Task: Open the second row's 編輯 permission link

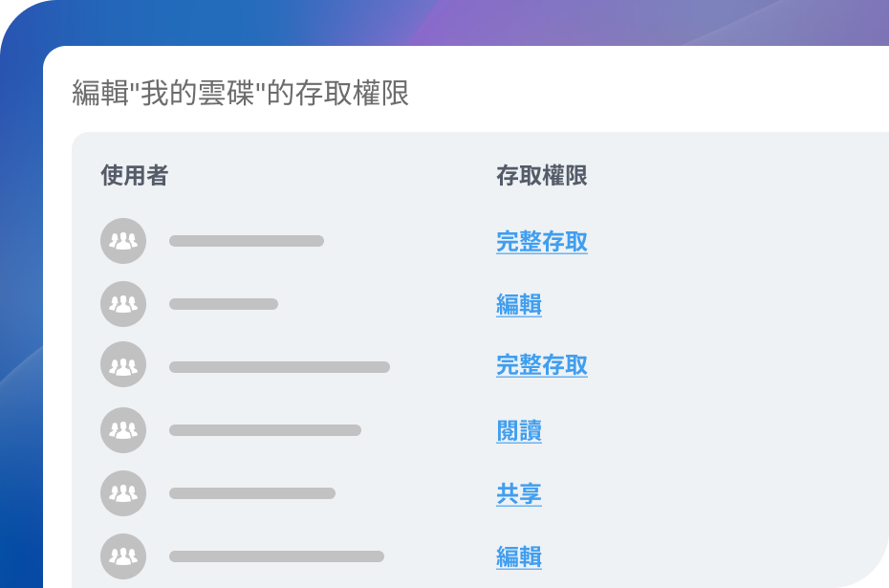Action: click(x=519, y=305)
